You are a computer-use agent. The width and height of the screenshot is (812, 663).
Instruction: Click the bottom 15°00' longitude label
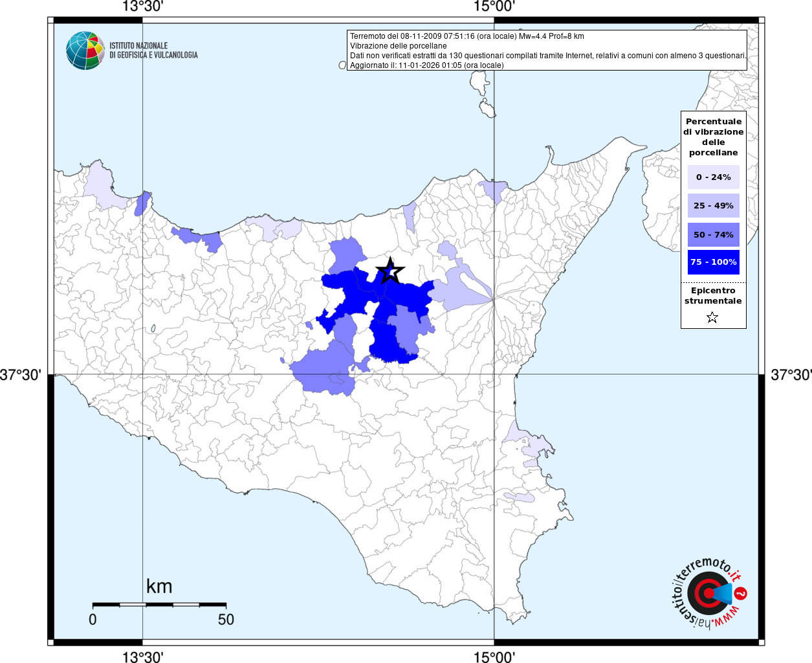point(494,657)
